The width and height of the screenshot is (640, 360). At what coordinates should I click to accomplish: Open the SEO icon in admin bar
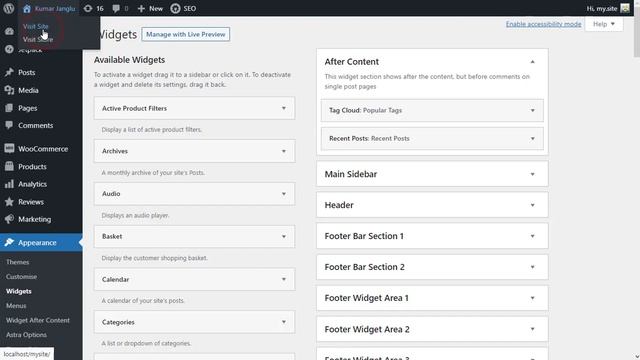[175, 8]
